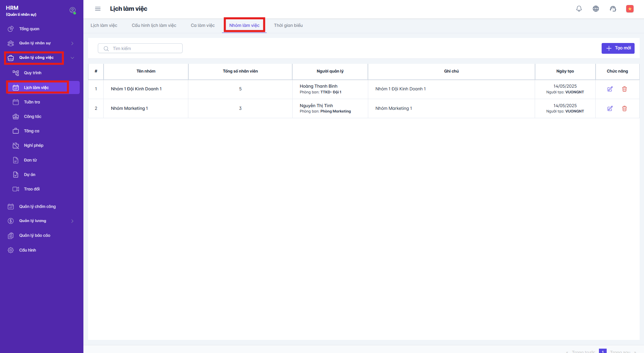Screen dimensions: 644x353
Task: Edit the Nhóm Marketing 1 group
Action: point(610,108)
